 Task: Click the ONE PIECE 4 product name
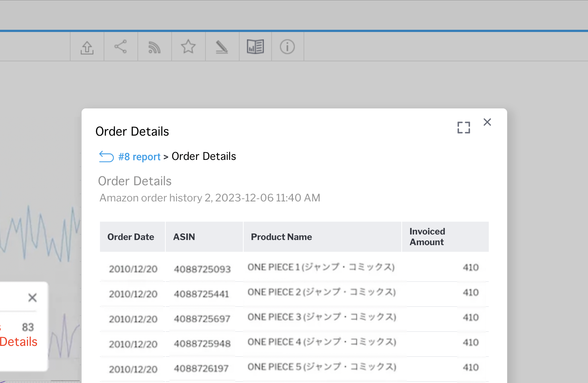click(322, 342)
